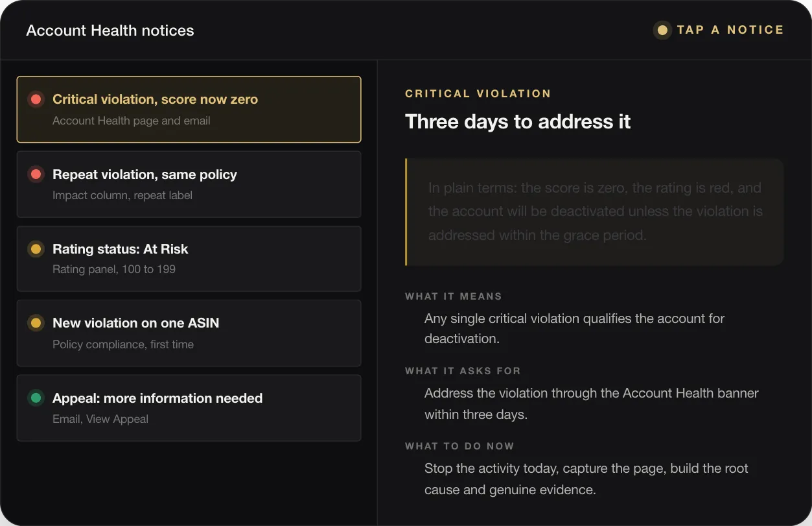Click the red dot beside 'Repeat violation'
Viewport: 812px width, 526px height.
tap(36, 174)
